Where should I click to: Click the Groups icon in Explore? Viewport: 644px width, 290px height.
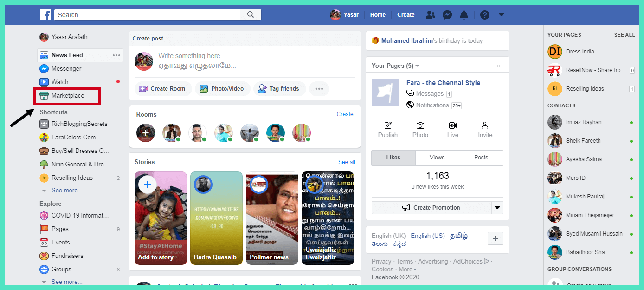tap(44, 270)
